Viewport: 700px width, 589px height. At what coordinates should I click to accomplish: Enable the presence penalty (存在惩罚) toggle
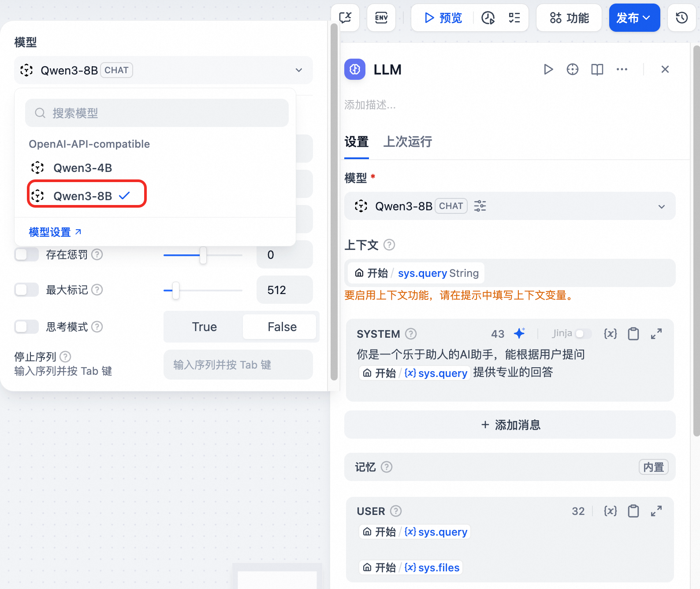tap(26, 254)
